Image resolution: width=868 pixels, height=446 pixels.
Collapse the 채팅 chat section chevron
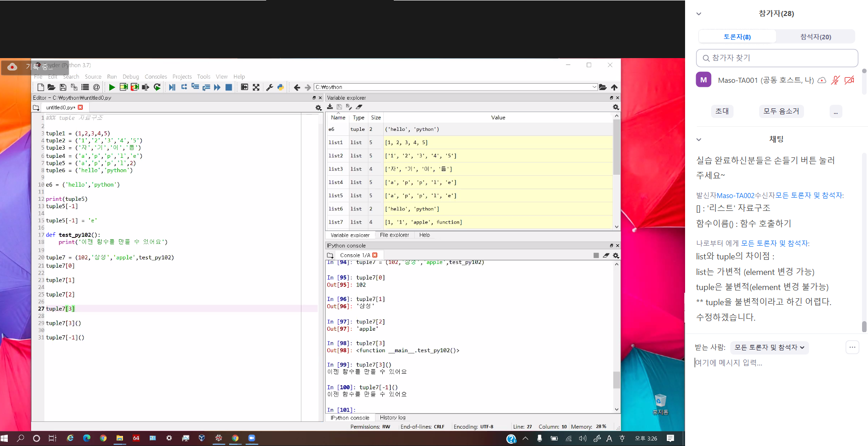(x=699, y=140)
